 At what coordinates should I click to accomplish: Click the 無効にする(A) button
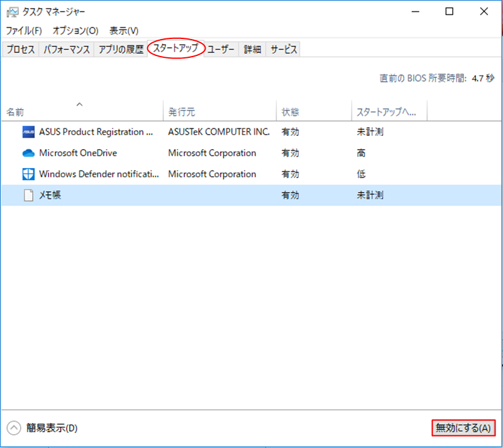[x=463, y=428]
